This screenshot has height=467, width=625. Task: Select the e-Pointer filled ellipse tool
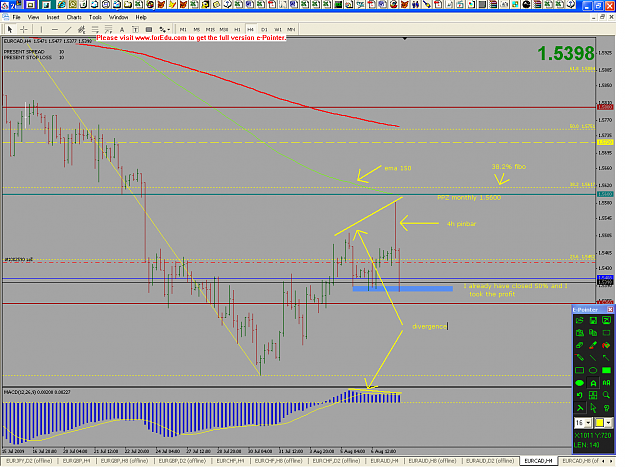(x=580, y=383)
